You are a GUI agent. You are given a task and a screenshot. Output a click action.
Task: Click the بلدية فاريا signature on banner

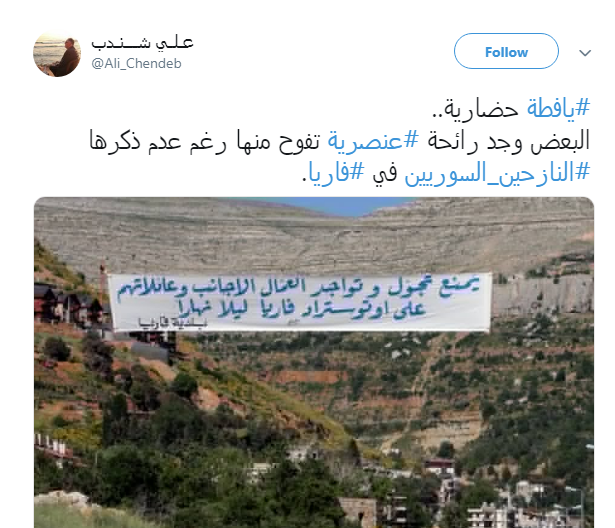[172, 322]
